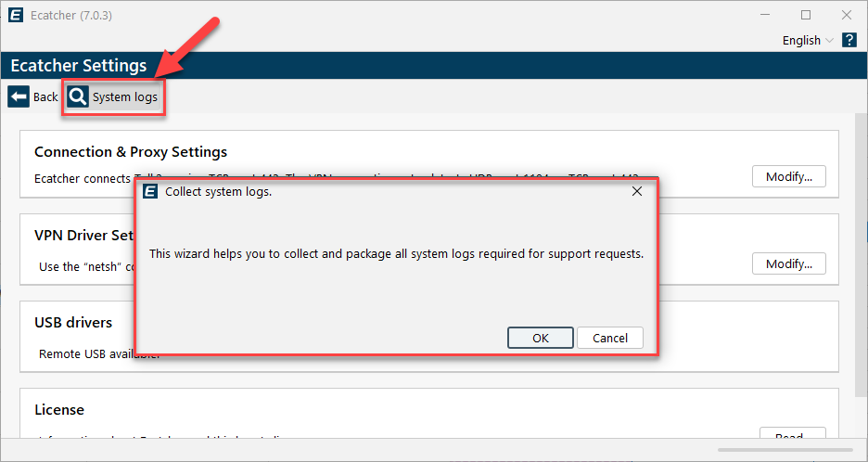Click Ecatcher icon in dialog title
Screen dimensions: 868x462
(150, 192)
